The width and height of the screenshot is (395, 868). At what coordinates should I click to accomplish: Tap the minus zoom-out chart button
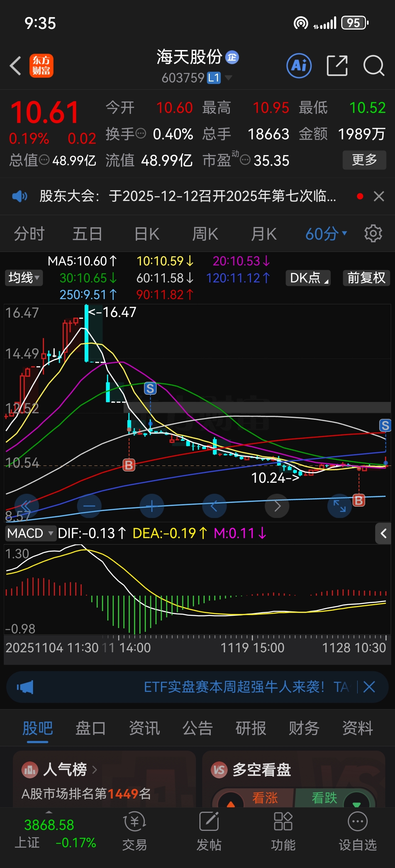point(89,506)
